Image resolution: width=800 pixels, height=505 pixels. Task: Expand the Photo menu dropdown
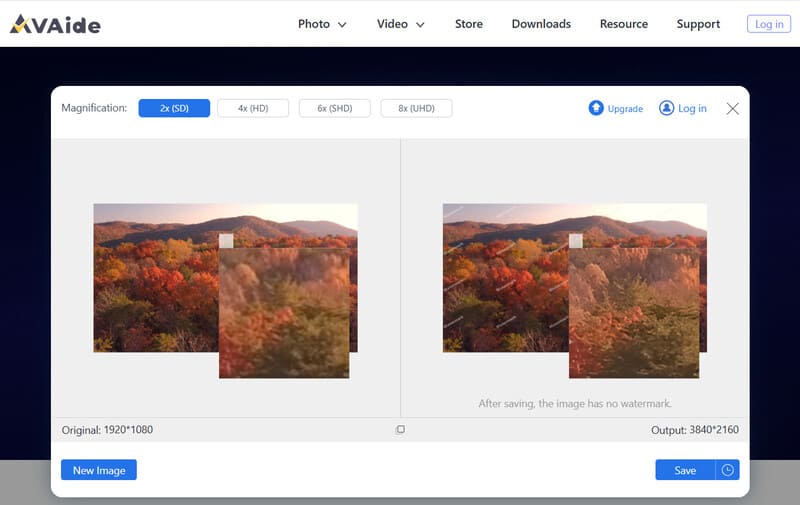click(x=322, y=24)
